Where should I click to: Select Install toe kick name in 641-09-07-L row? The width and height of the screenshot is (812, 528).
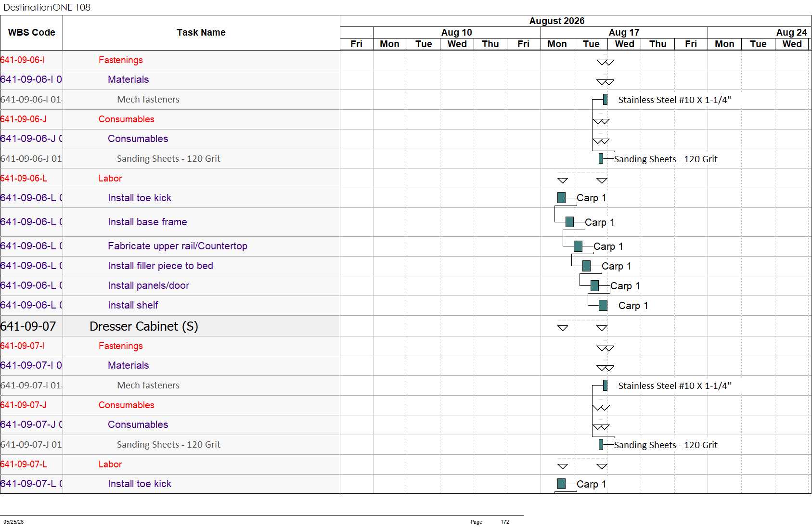[140, 484]
